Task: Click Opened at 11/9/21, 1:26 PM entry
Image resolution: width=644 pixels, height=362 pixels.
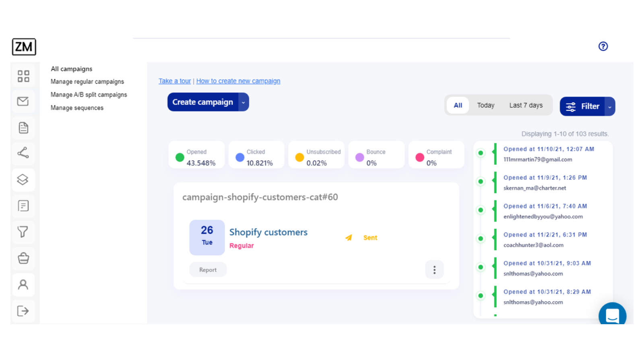Action: 545,177
